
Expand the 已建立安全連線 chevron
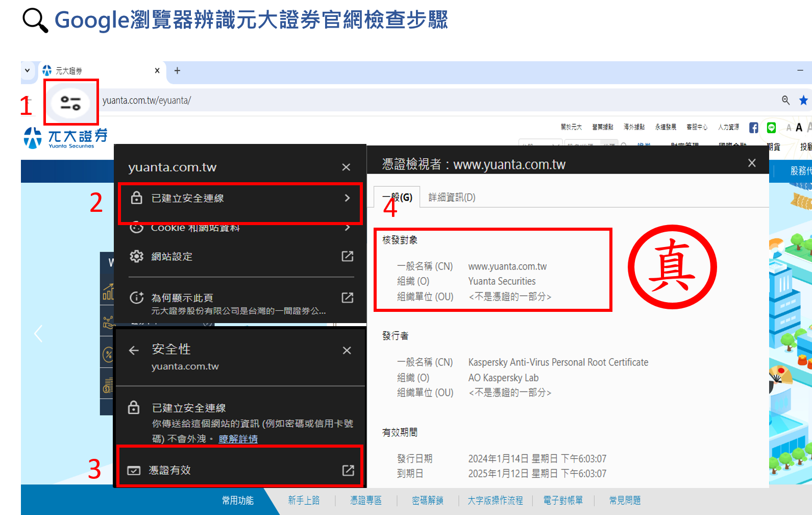click(x=347, y=198)
